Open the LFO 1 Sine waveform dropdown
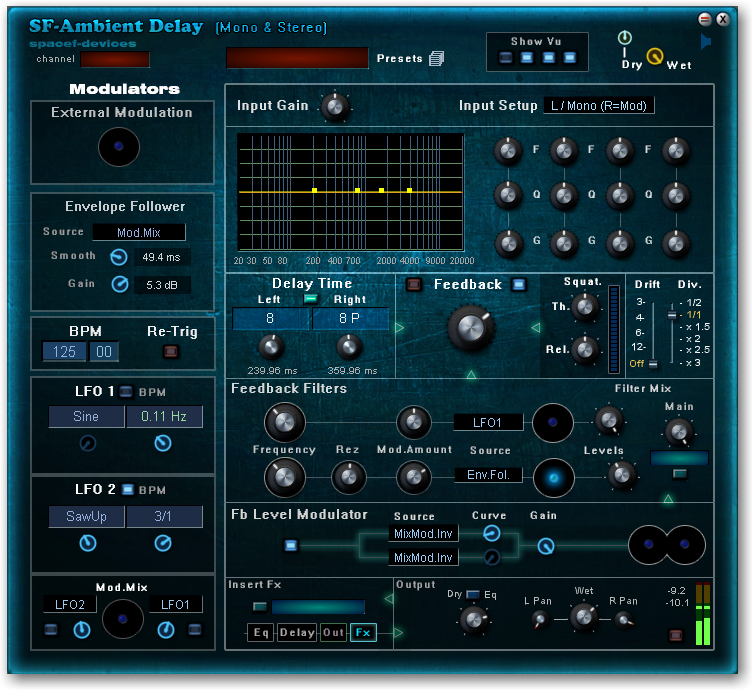 pyautogui.click(x=86, y=416)
